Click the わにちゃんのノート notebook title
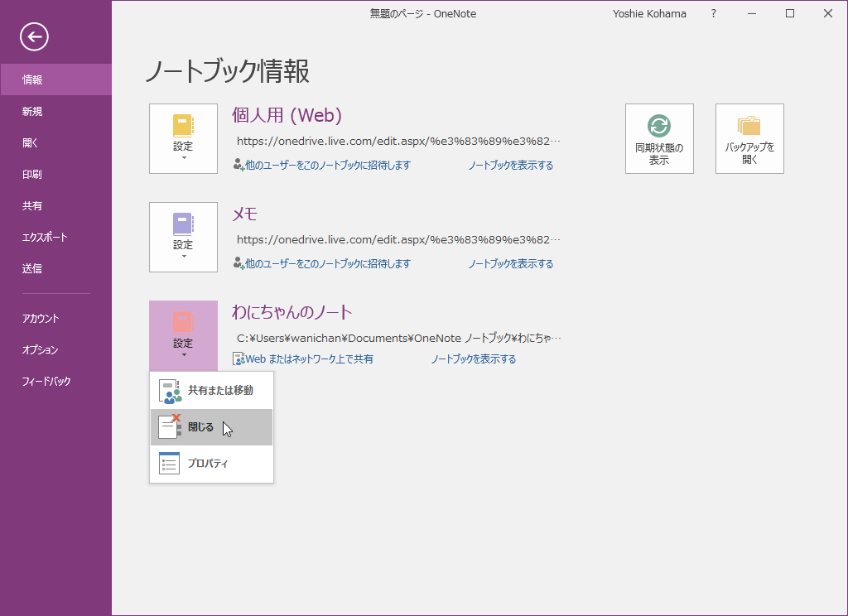The width and height of the screenshot is (848, 616). click(x=292, y=312)
